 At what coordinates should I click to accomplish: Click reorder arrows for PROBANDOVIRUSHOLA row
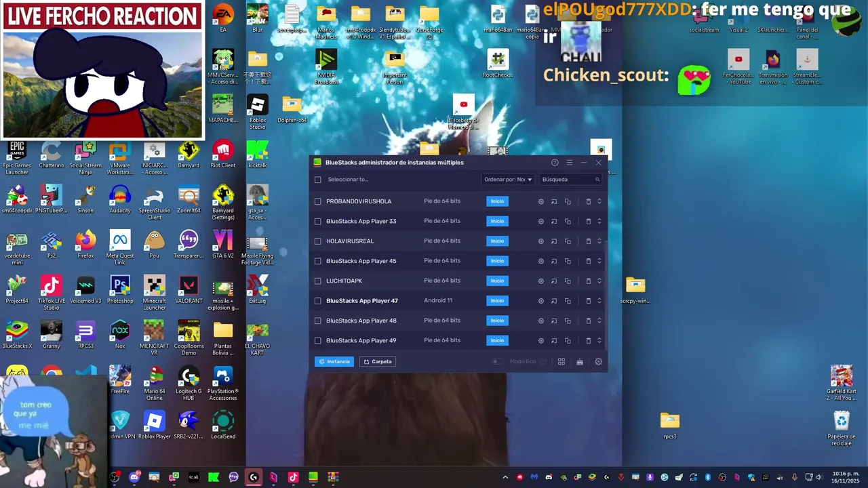point(599,201)
